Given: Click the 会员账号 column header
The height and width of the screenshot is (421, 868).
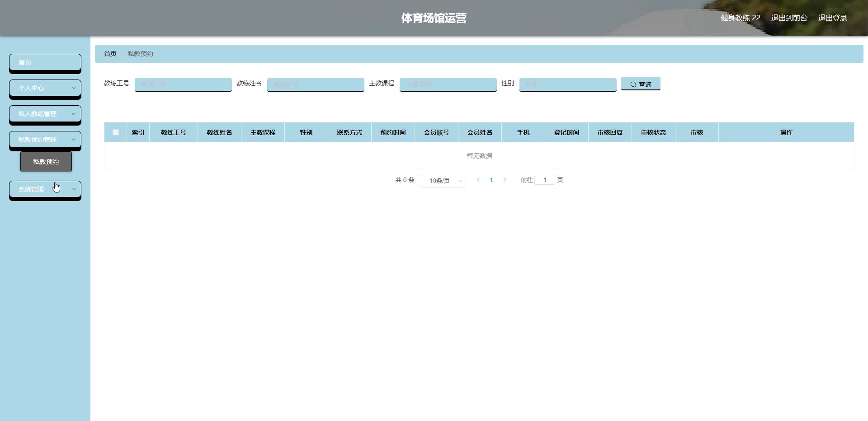Looking at the screenshot, I should (x=436, y=132).
